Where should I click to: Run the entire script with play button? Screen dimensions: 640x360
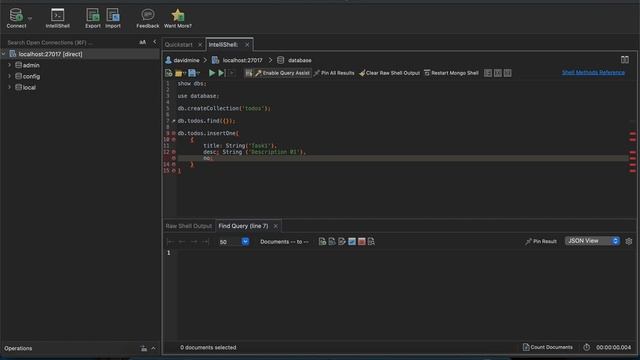[x=211, y=73]
